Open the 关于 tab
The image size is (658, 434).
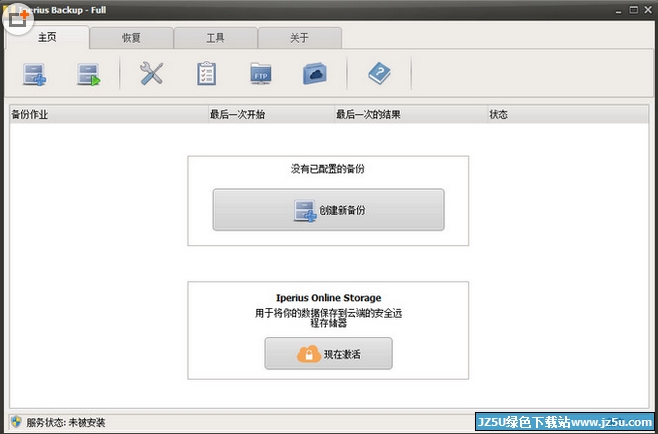tap(300, 38)
